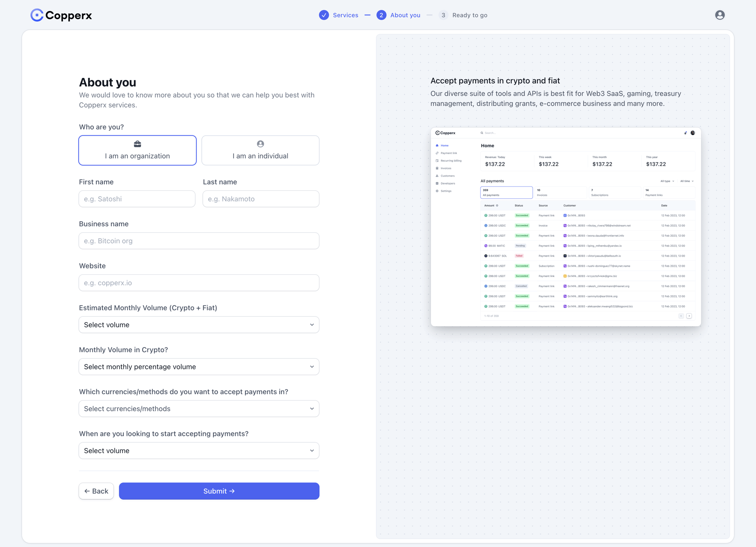
Task: Open the account avatar at top right
Action: 720,15
